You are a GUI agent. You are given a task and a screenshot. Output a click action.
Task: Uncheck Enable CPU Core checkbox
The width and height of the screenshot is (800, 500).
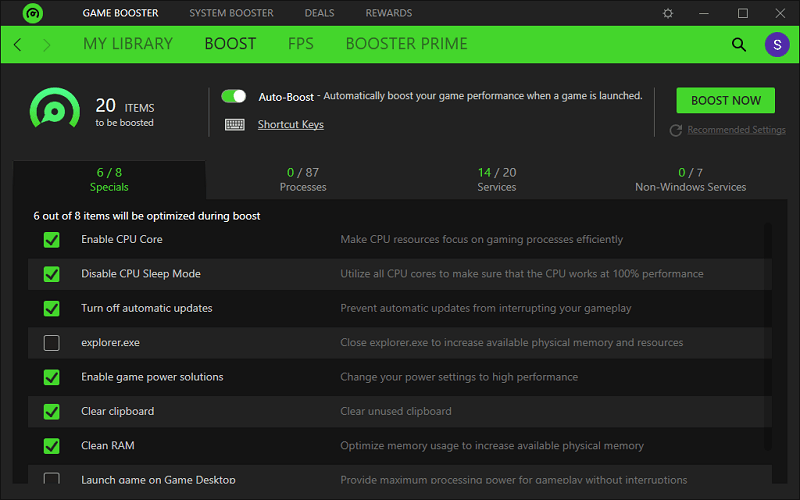51,240
